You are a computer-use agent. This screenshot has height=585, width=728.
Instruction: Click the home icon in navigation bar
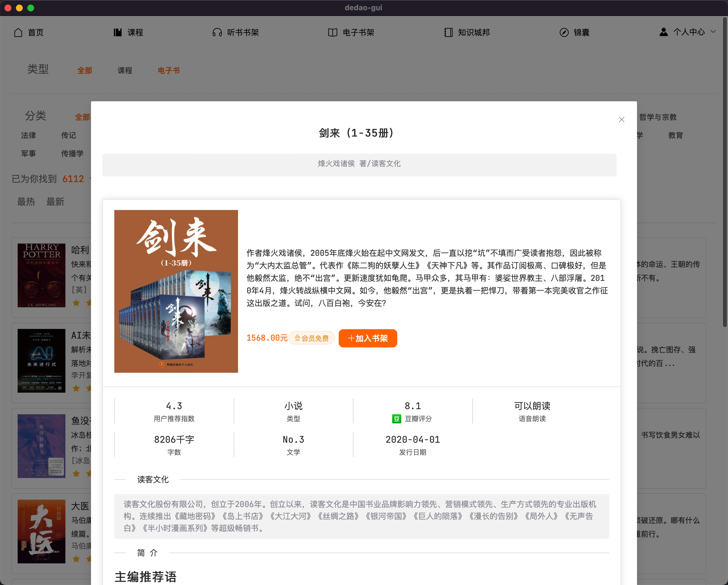18,32
